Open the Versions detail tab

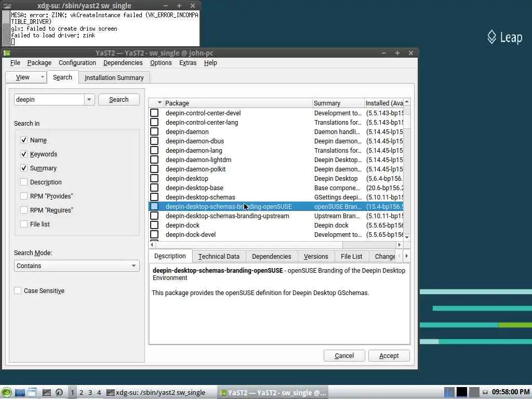316,257
